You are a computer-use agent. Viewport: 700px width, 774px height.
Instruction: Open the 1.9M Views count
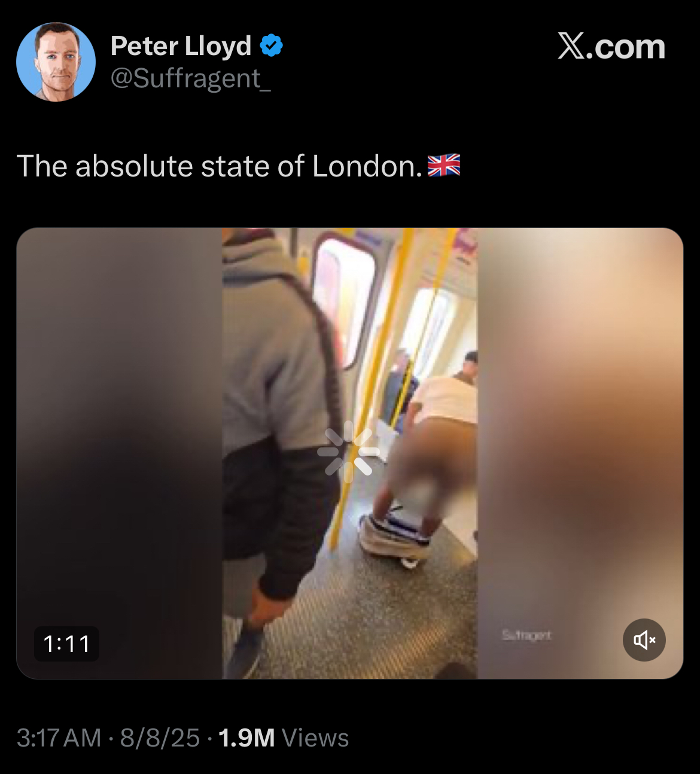[x=284, y=738]
